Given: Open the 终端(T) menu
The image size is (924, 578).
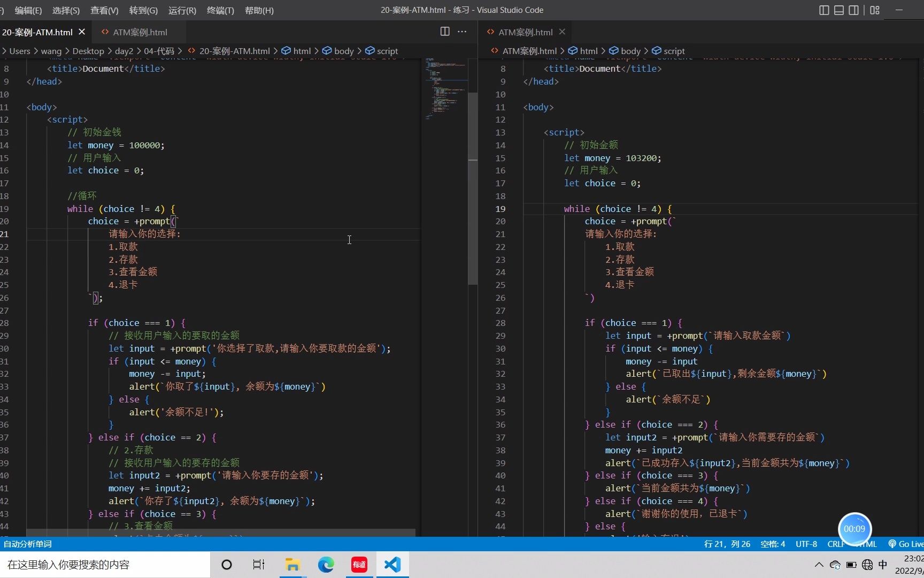Looking at the screenshot, I should coord(220,10).
